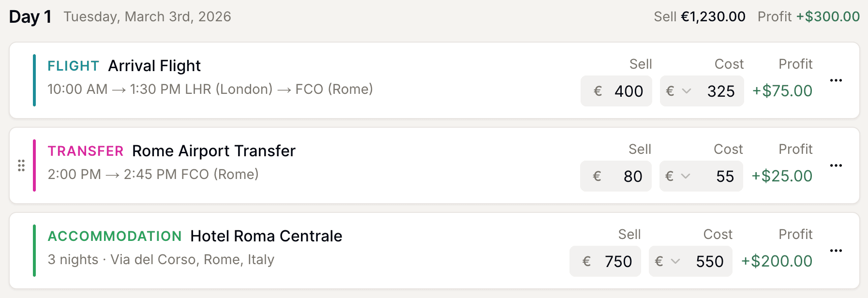Click the euro symbol beside the hotel sell price

click(586, 261)
